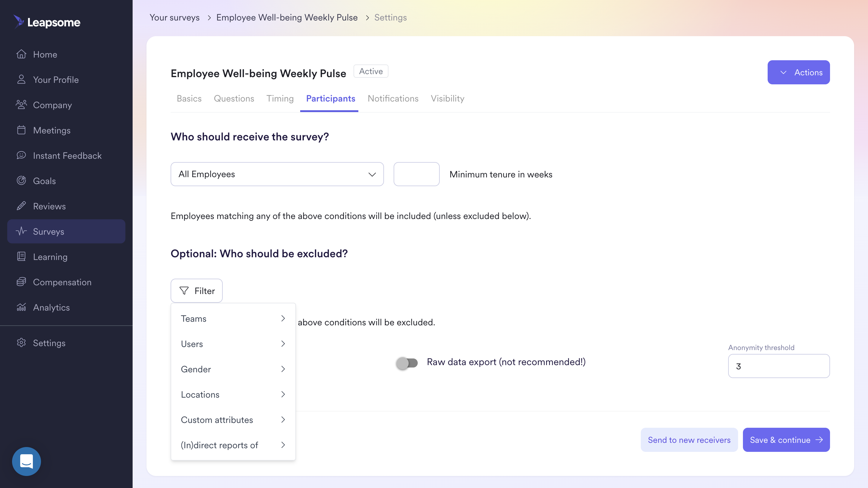Click the Meetings calendar icon
The width and height of the screenshot is (868, 488).
21,130
